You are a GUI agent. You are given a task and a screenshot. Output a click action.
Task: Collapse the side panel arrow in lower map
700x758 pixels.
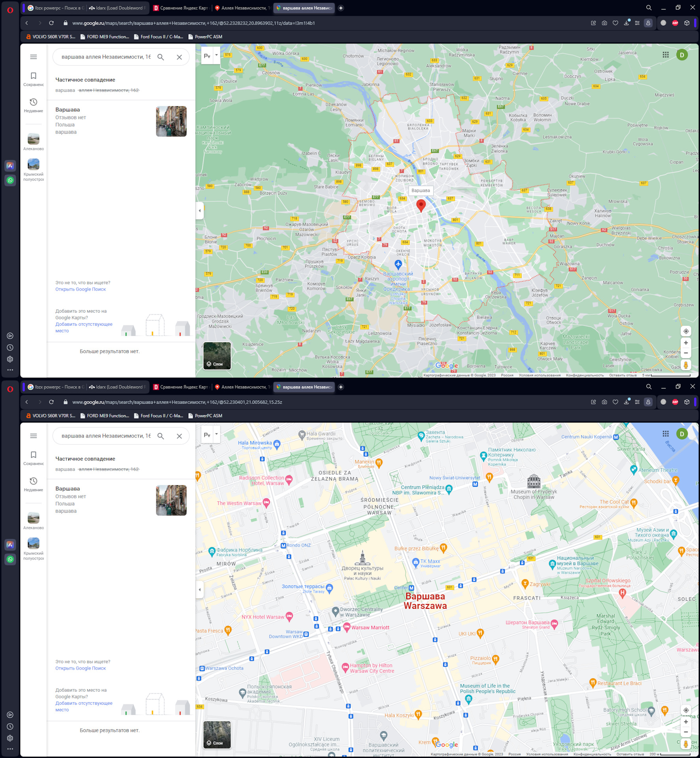[200, 589]
